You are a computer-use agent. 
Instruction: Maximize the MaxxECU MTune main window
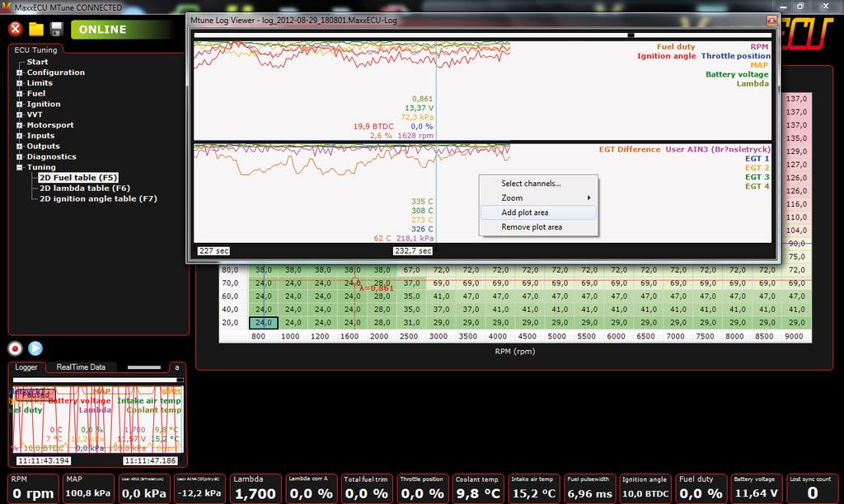800,7
